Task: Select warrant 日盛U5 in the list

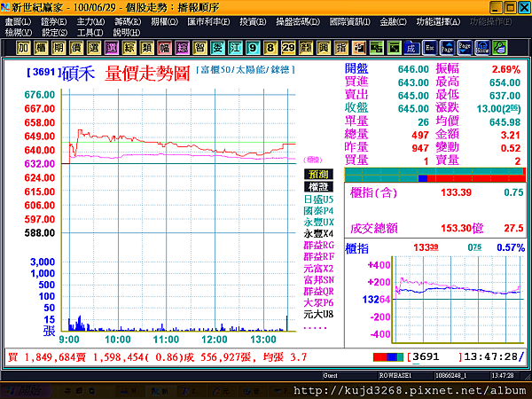Action: 318,199
